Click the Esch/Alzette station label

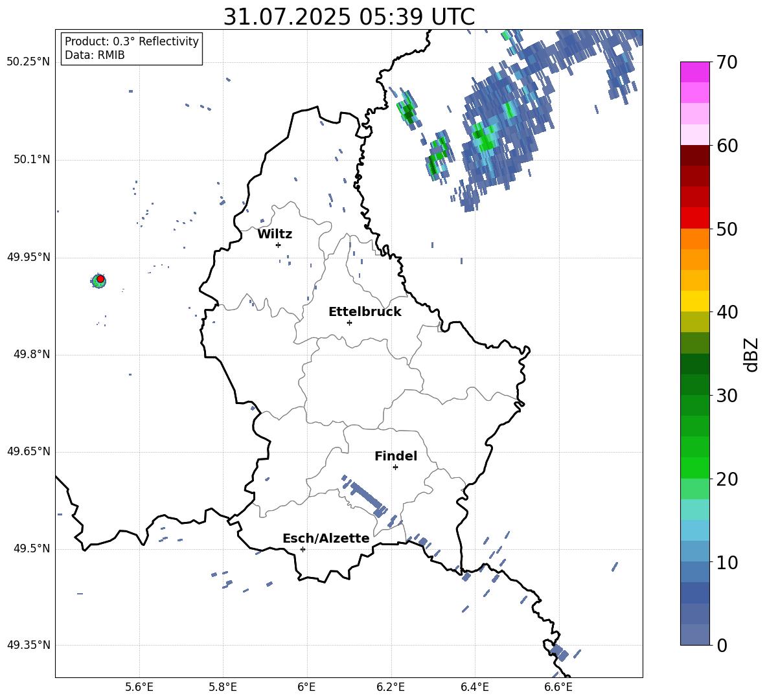click(326, 538)
